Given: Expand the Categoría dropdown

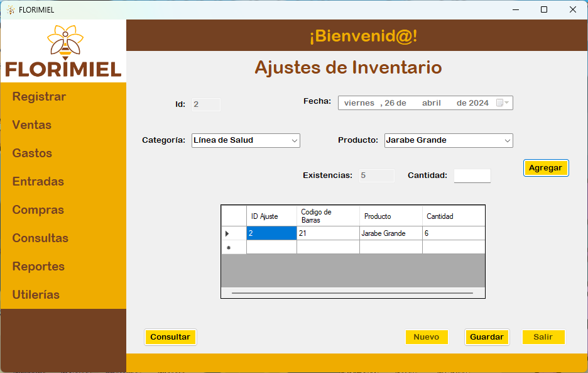Looking at the screenshot, I should 294,141.
